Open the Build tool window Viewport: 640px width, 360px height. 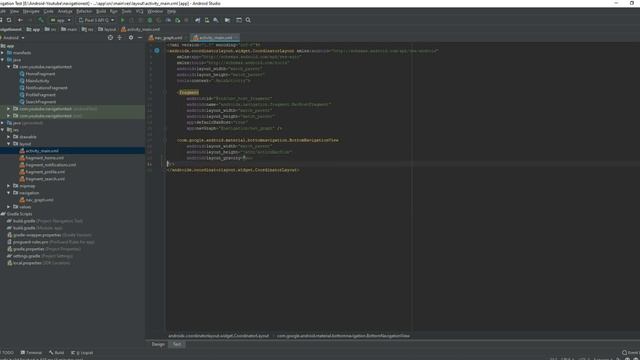57,353
